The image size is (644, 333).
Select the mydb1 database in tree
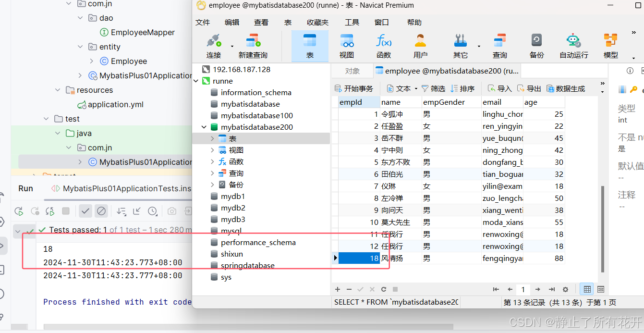(x=233, y=197)
